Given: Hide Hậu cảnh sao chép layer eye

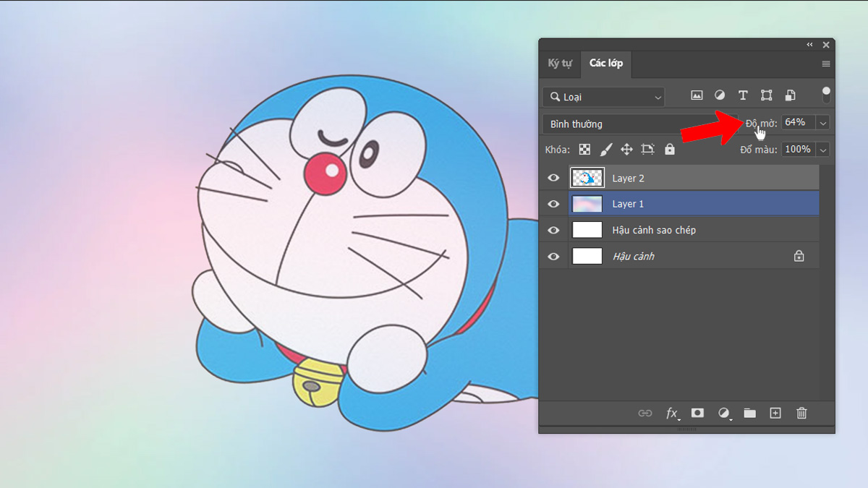Looking at the screenshot, I should click(554, 230).
